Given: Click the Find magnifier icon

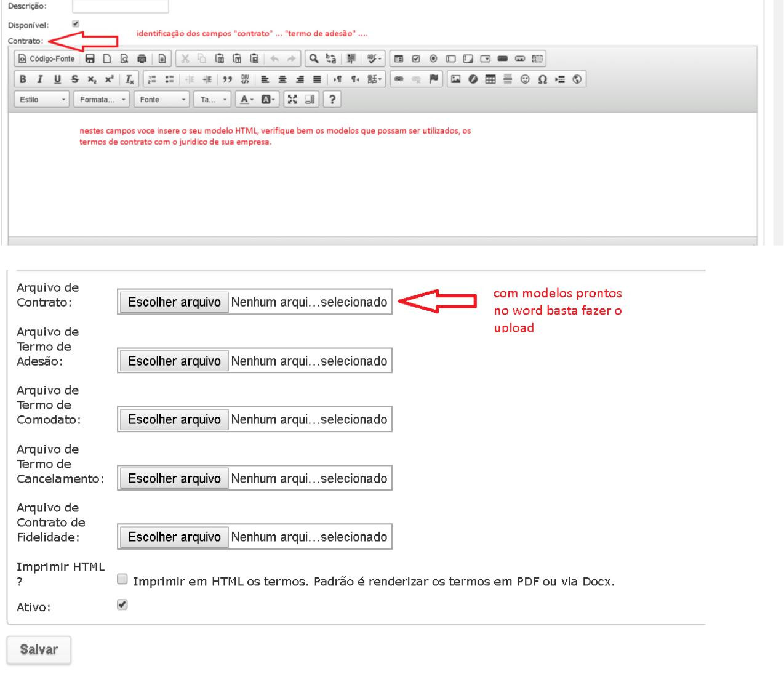Looking at the screenshot, I should tap(314, 59).
